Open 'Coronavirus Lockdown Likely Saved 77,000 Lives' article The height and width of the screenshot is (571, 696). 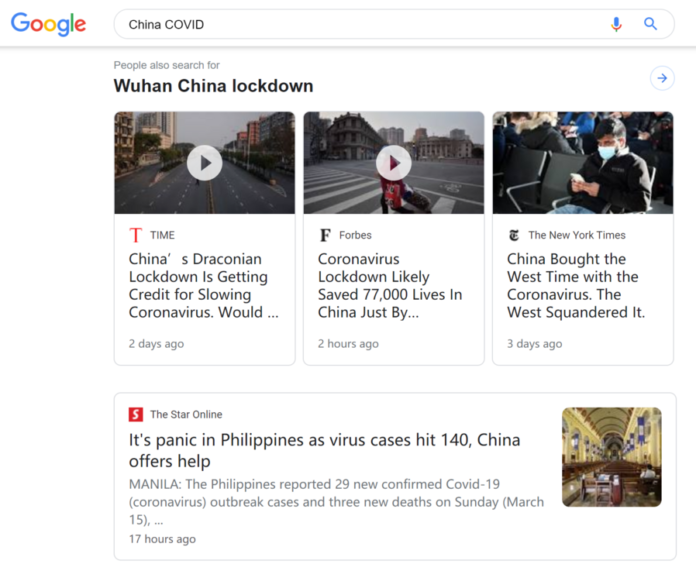pyautogui.click(x=390, y=286)
